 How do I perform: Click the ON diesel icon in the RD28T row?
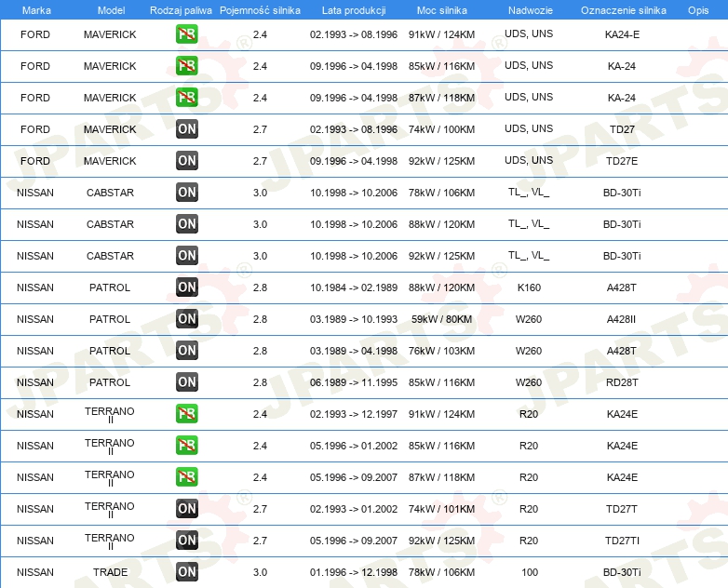point(186,382)
